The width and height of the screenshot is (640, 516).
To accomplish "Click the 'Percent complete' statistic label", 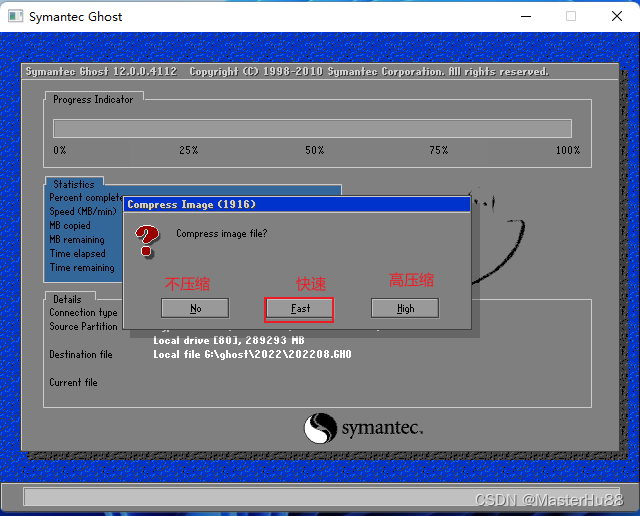I will point(86,198).
